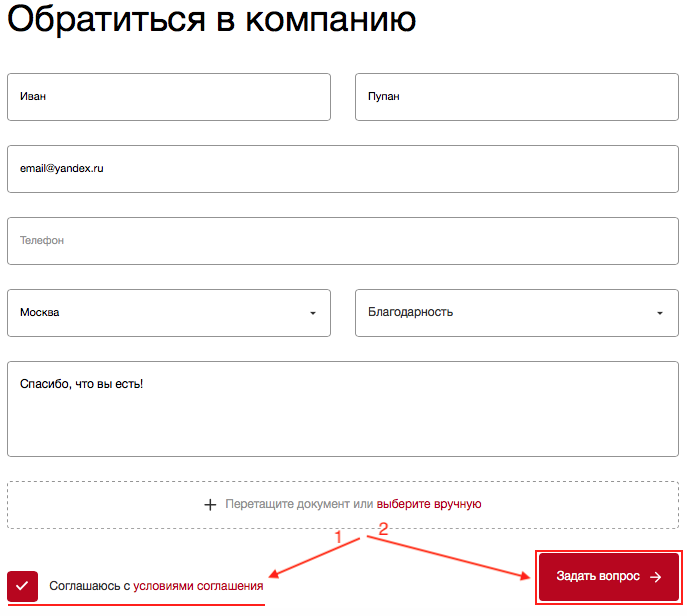Submit with the Задать вопрос button
Screen dimensions: 687x616
[x=609, y=577]
